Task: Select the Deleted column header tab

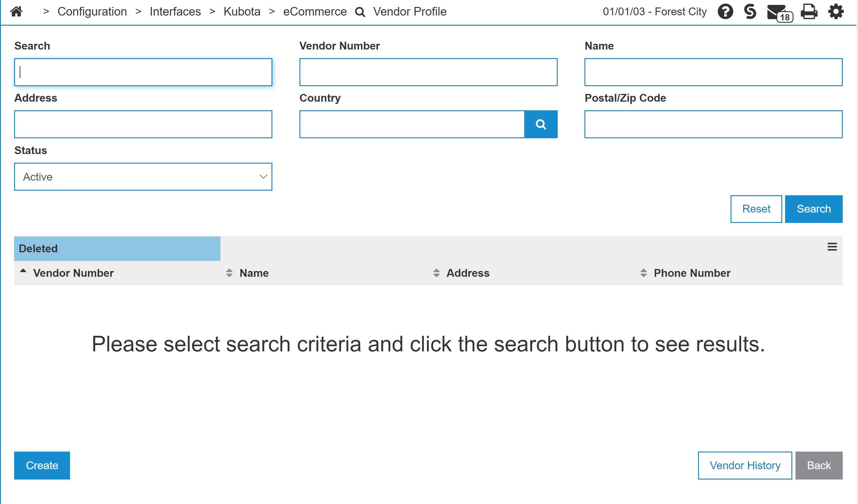Action: click(117, 249)
